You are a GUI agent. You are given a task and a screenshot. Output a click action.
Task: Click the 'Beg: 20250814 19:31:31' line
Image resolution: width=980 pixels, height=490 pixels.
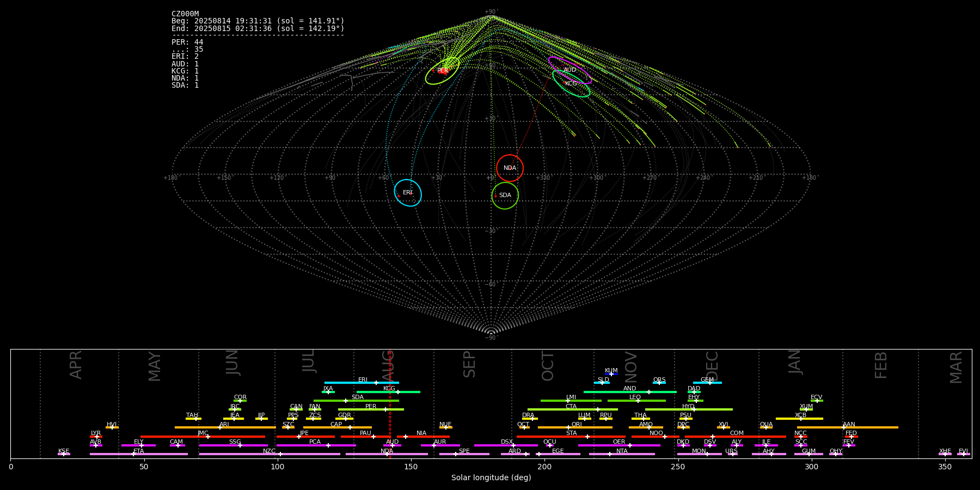click(x=258, y=21)
